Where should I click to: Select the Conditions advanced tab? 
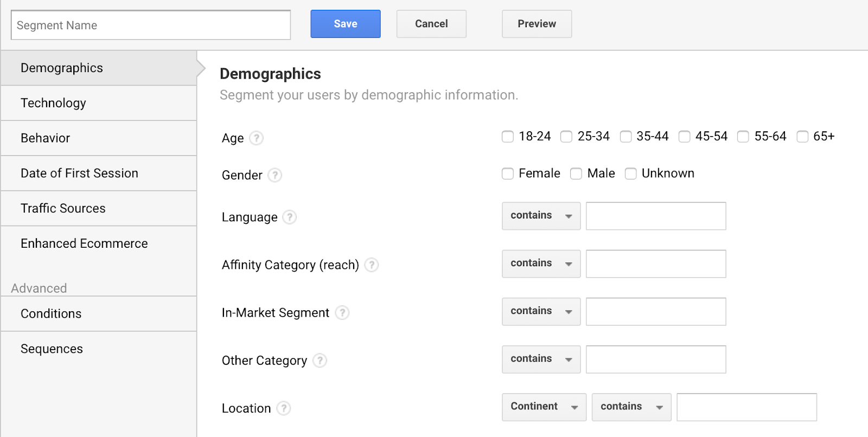click(x=51, y=314)
